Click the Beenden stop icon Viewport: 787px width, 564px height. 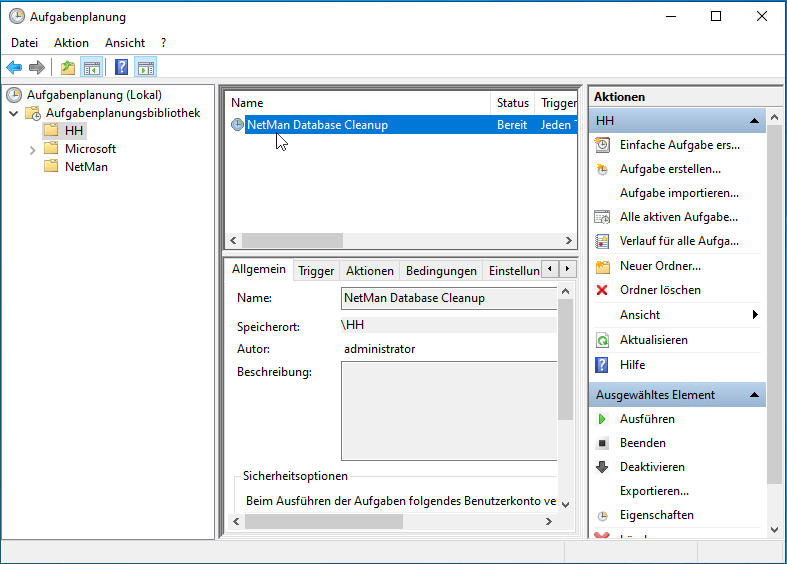click(602, 443)
